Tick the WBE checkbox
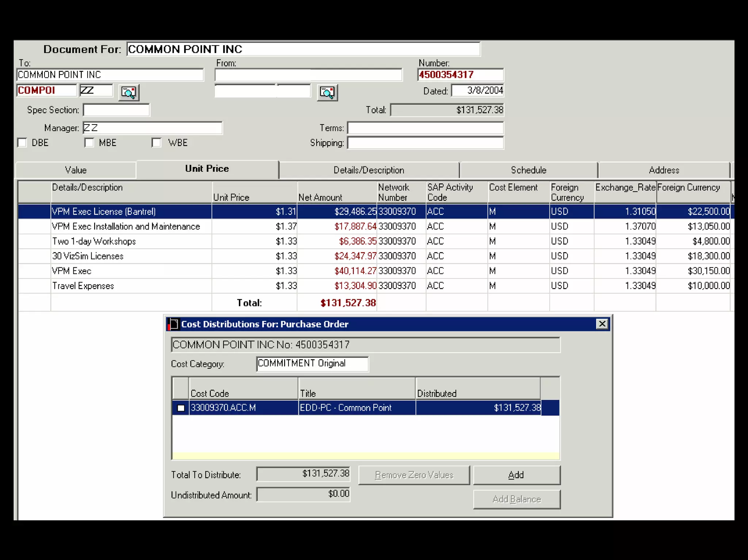Screen dimensions: 748x560 click(157, 143)
